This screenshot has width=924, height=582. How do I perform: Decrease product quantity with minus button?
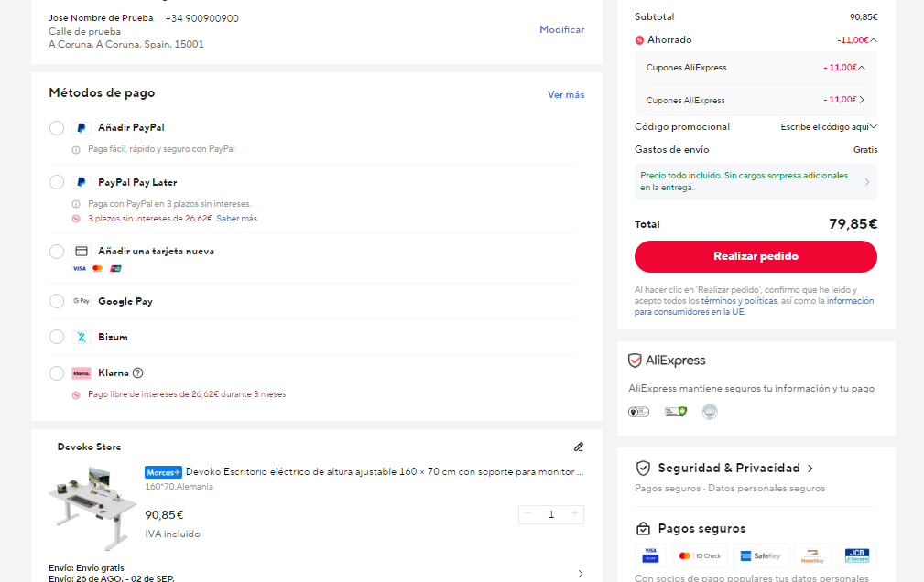528,514
